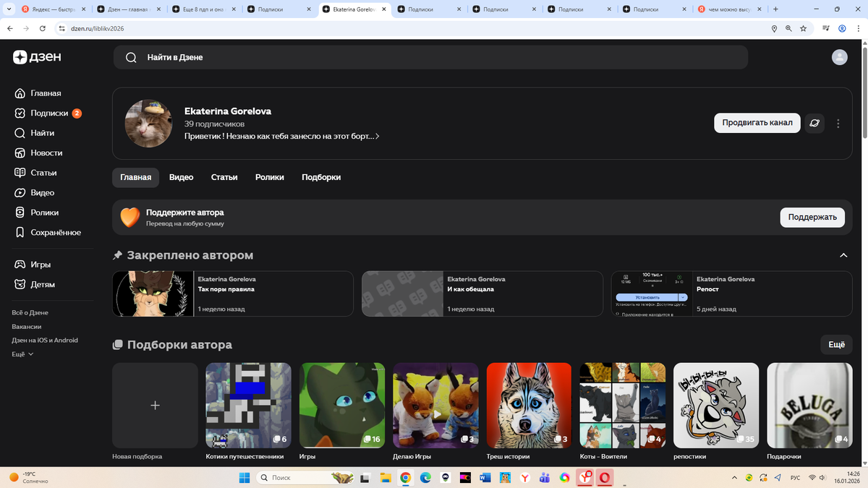
Task: Switch to the Главная channel tab
Action: pos(135,177)
